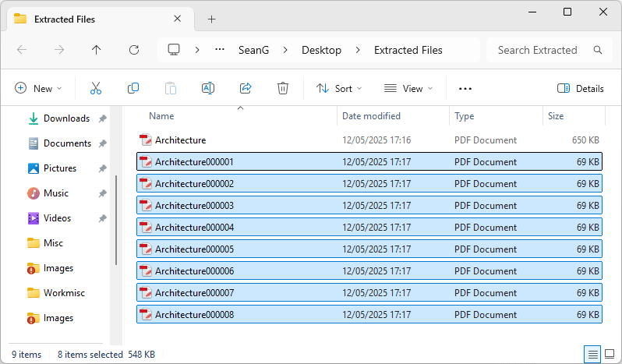622x364 pixels.
Task: Open a new tab with plus button
Action: click(212, 19)
